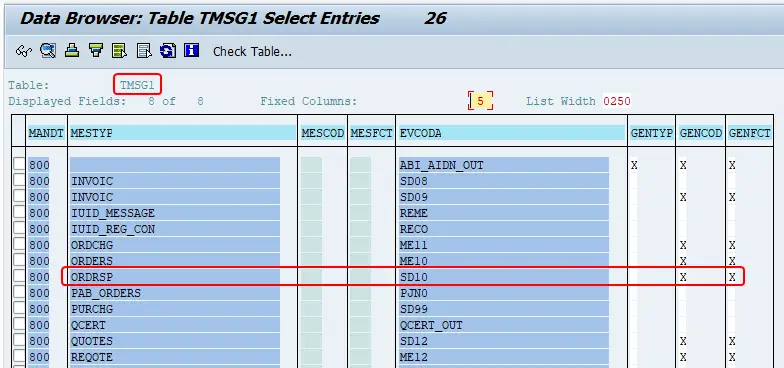Click the GENTYP X in ABI_AIDN_OUT row
Screen dimensions: 784x368
(x=634, y=165)
